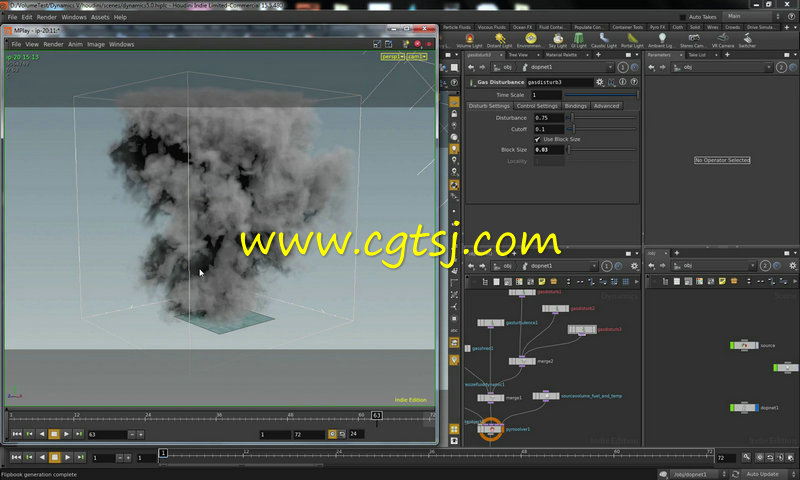Select the Caustic Light shelf tool
800x480 pixels.
pyautogui.click(x=604, y=40)
